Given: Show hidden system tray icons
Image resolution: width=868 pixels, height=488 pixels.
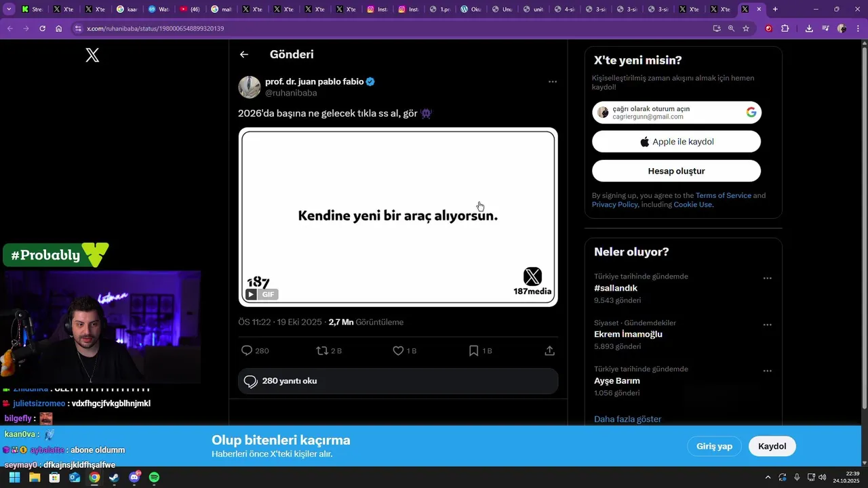Looking at the screenshot, I should click(768, 477).
